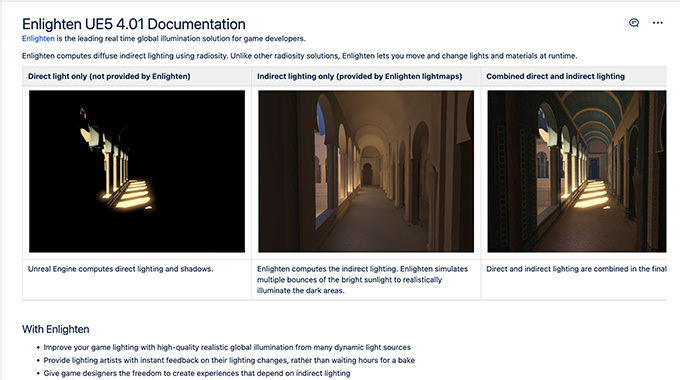Image resolution: width=680 pixels, height=380 pixels.
Task: Click the 'Combined direct and indirect lighting' header
Action: click(x=556, y=76)
